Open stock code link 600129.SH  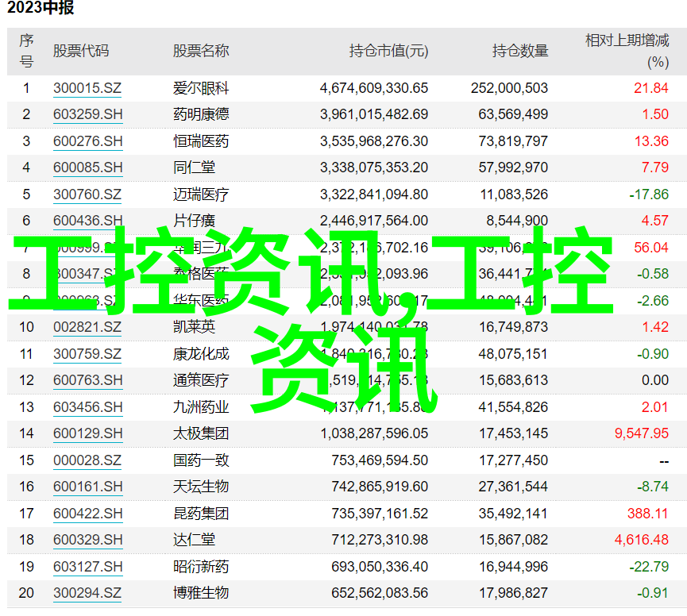(87, 434)
